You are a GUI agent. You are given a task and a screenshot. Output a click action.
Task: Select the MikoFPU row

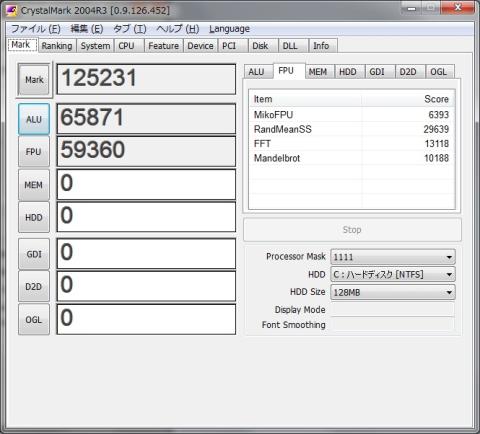tap(352, 115)
